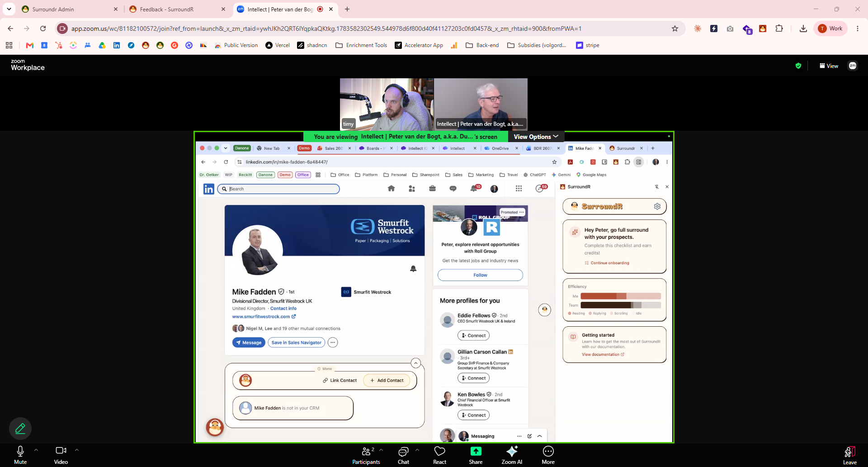
Task: Expand the Back-end bookmark folder
Action: (x=482, y=45)
